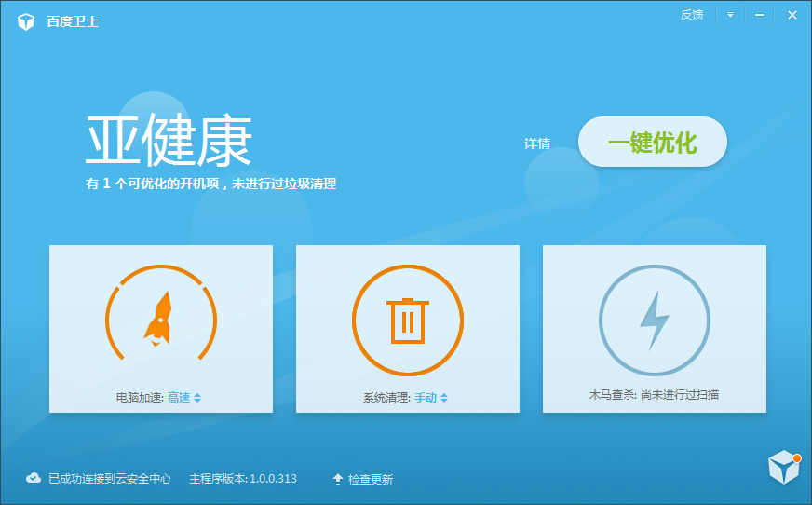
Task: Open the title bar dropdown menu arrow
Action: click(730, 15)
